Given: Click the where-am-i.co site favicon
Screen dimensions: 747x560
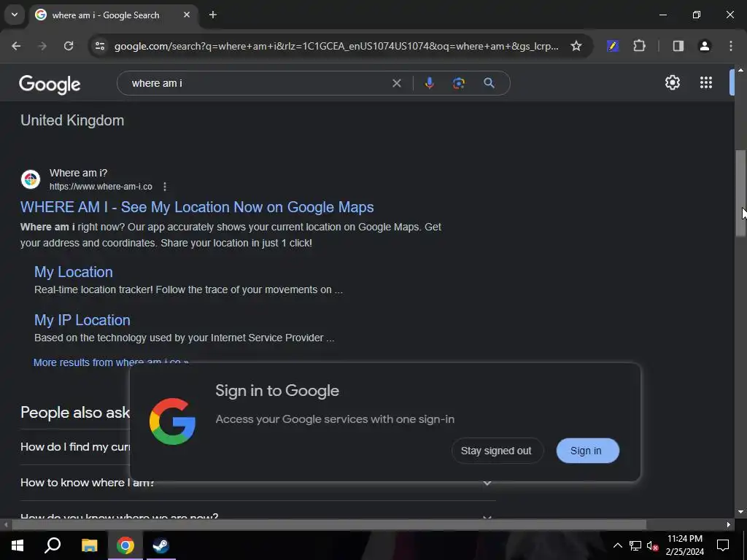Looking at the screenshot, I should click(31, 179).
